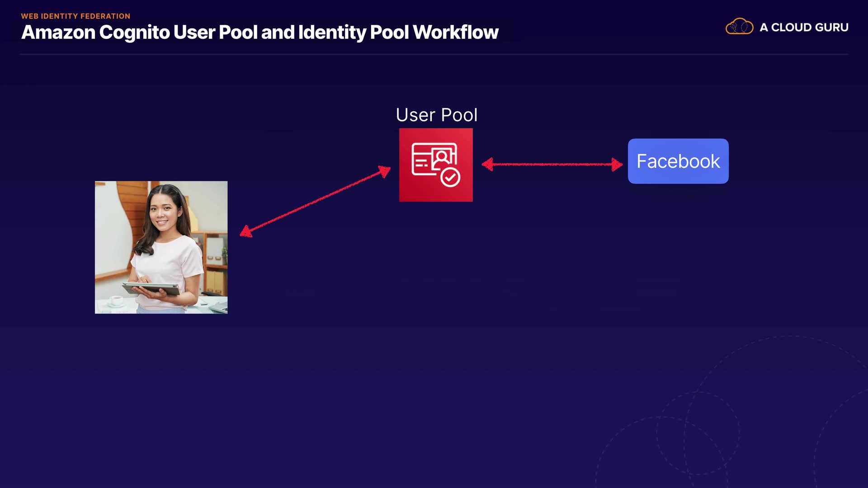Click the diagonal red arrow line midpoint
The image size is (868, 488).
click(x=315, y=202)
